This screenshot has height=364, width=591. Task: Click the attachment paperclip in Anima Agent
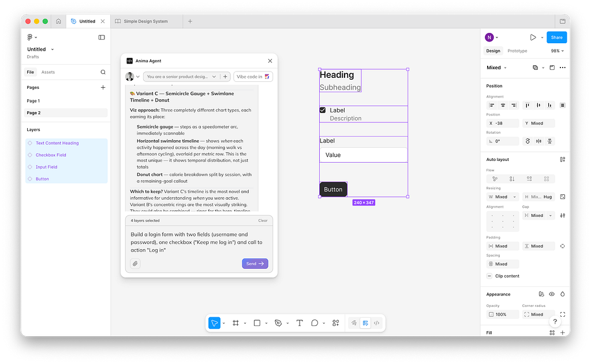[x=135, y=264]
